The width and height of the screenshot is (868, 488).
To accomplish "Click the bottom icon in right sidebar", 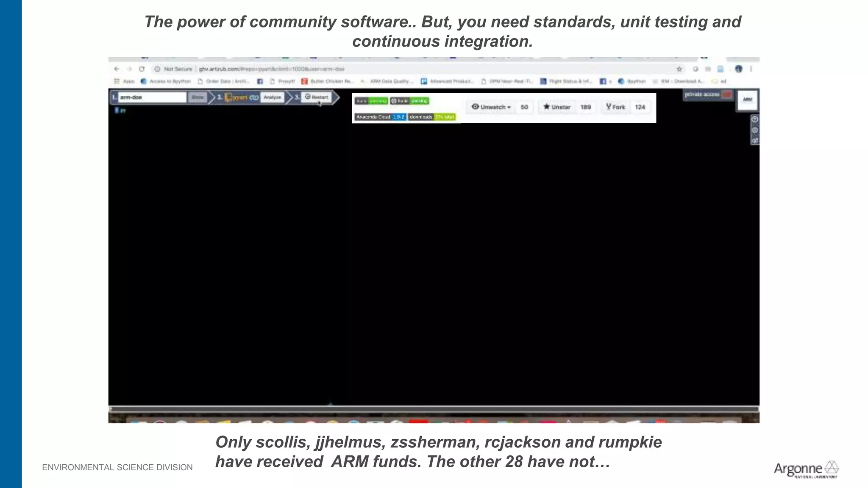I will click(x=755, y=141).
